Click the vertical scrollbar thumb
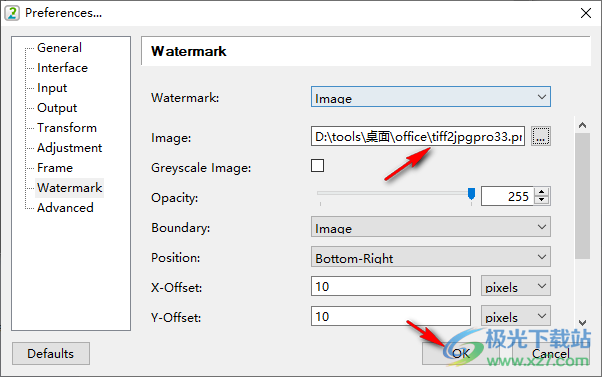Screen dimensions: 602x377 [x=582, y=196]
